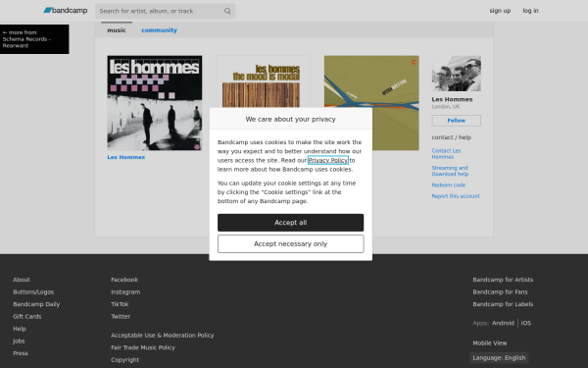
Task: Click the search magnifier icon
Action: (x=227, y=11)
